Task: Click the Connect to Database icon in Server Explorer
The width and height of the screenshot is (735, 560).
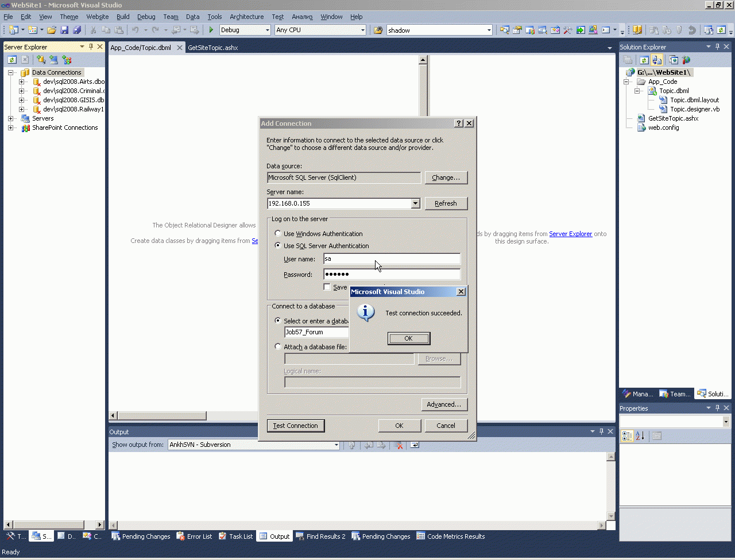Action: pyautogui.click(x=41, y=59)
